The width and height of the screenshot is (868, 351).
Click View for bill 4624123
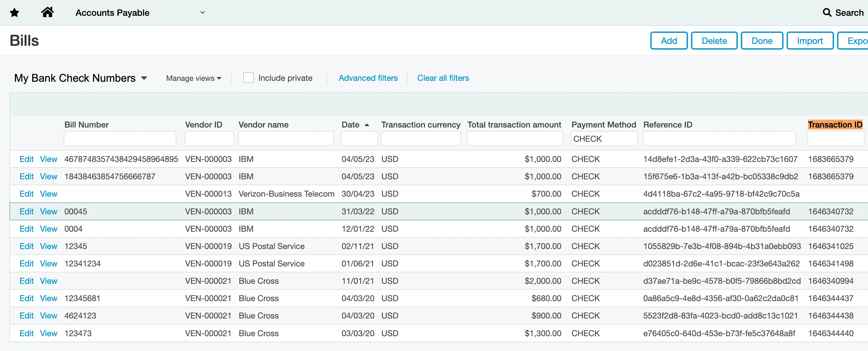(x=49, y=316)
